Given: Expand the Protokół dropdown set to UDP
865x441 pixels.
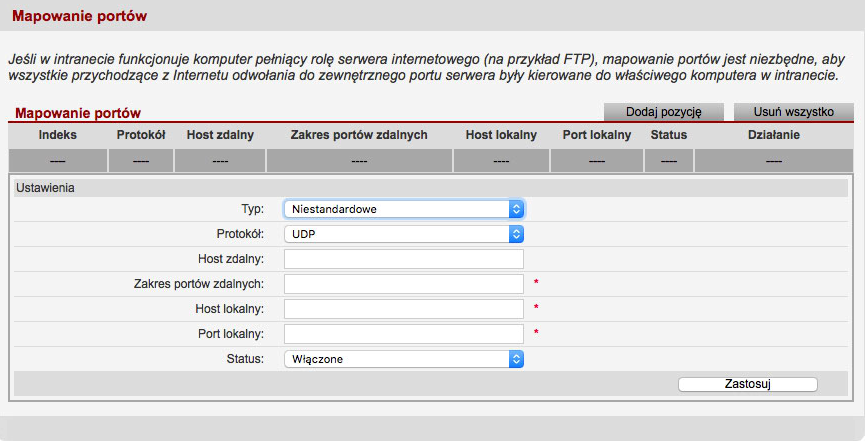Looking at the screenshot, I should [404, 234].
